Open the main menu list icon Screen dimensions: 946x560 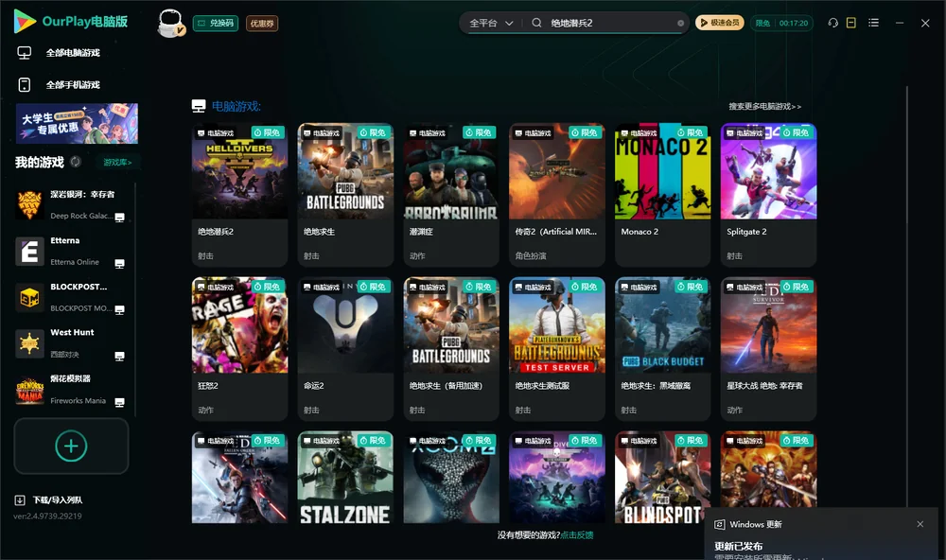873,23
